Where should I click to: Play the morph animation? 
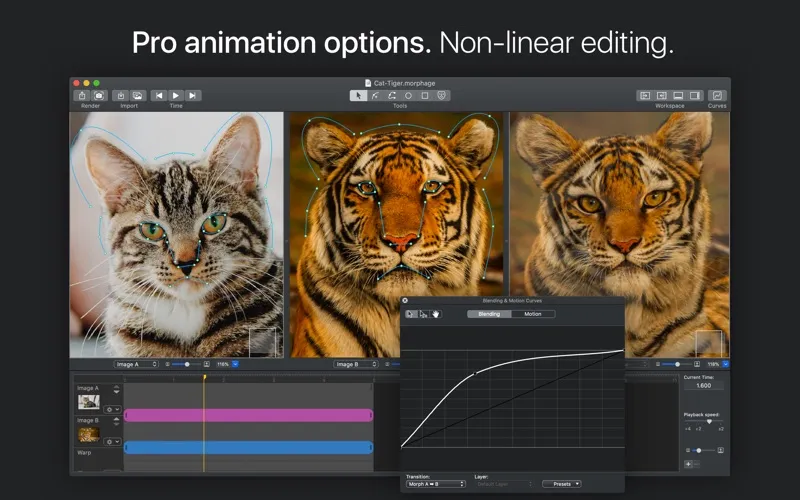(176, 95)
